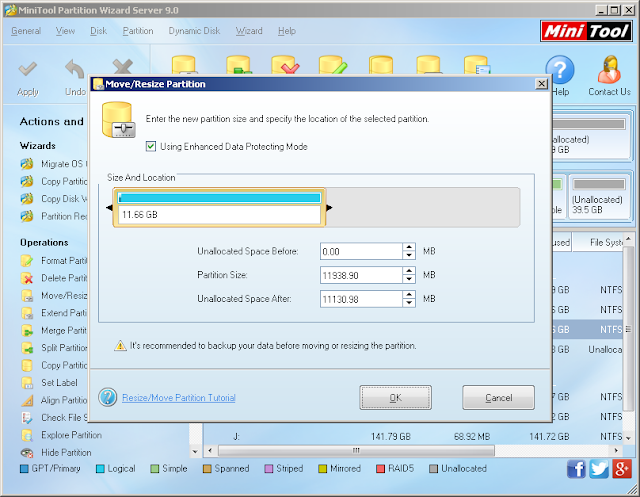Screen dimensions: 640x497
Task: Click the Partition Recovery wizard icon
Action: click(x=27, y=216)
